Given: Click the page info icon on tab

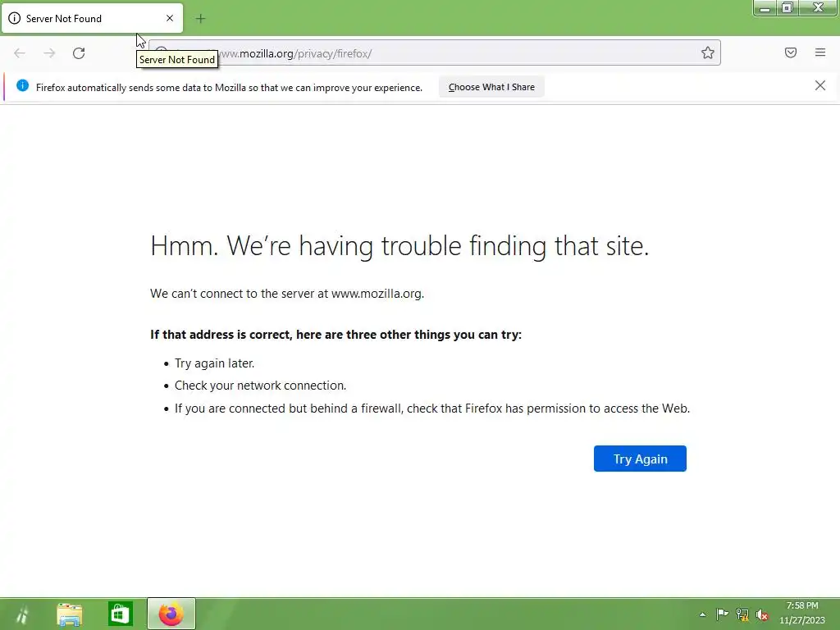Looking at the screenshot, I should [15, 18].
